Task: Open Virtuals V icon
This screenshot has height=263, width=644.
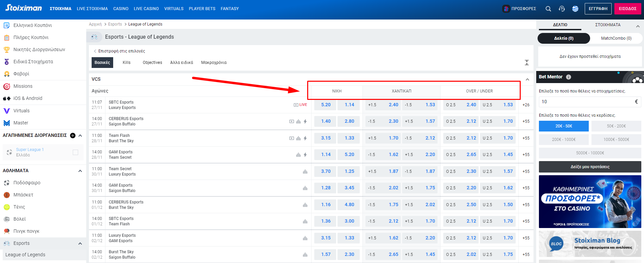Action: pyautogui.click(x=6, y=111)
